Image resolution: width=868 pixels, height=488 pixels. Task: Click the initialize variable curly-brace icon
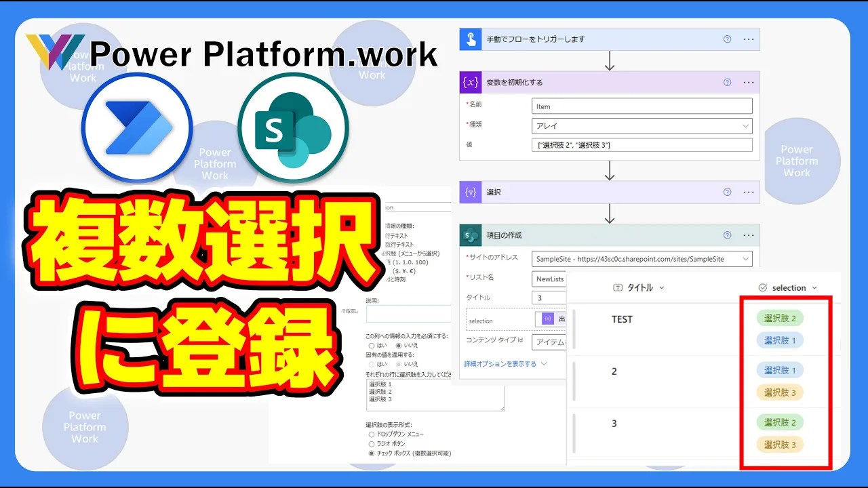471,82
